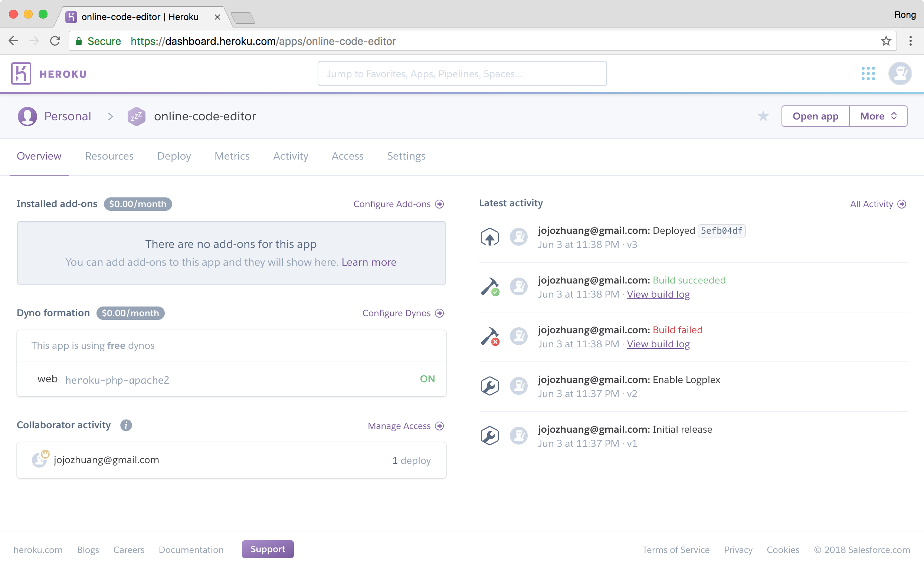View build log for Build failed

click(658, 344)
